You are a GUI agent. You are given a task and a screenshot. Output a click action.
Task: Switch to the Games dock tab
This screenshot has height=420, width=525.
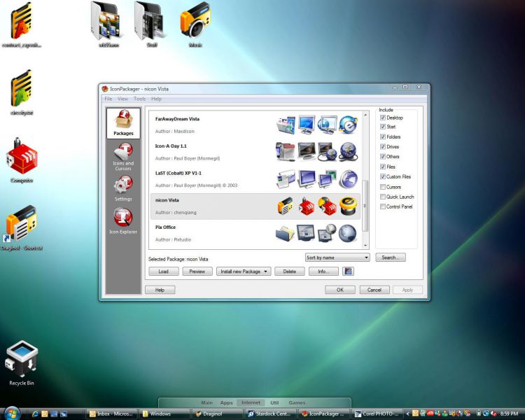297,402
